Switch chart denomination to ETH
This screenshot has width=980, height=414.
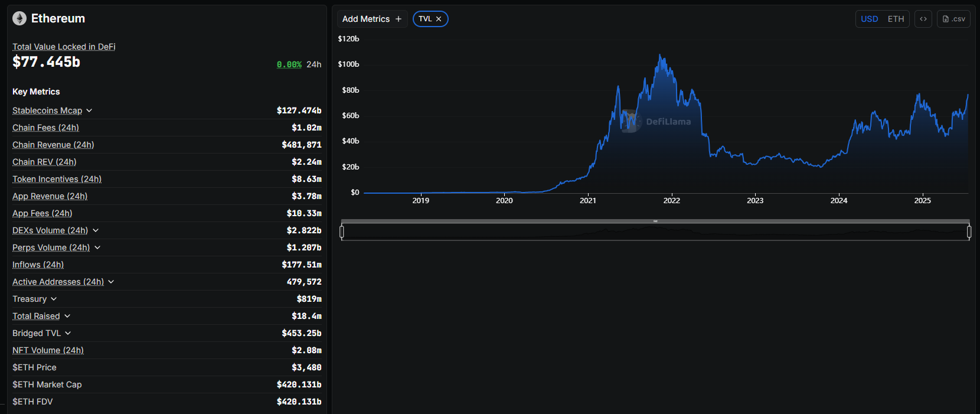[x=896, y=19]
